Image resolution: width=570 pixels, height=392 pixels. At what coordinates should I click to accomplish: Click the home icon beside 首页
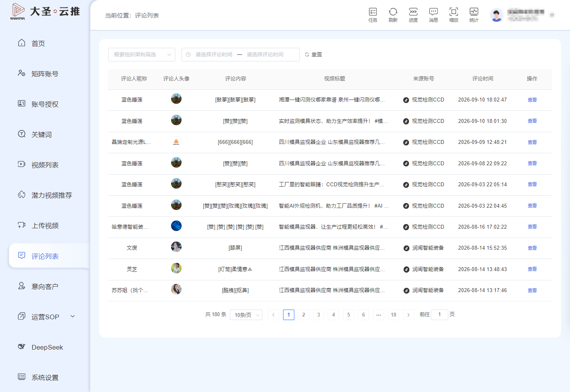coord(22,43)
